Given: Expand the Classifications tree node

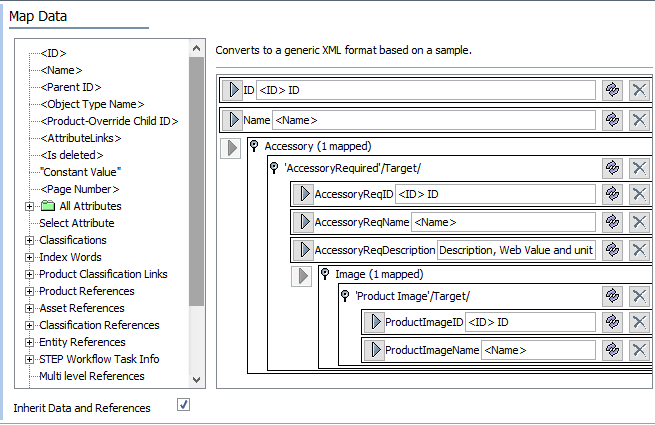Looking at the screenshot, I should 29,240.
